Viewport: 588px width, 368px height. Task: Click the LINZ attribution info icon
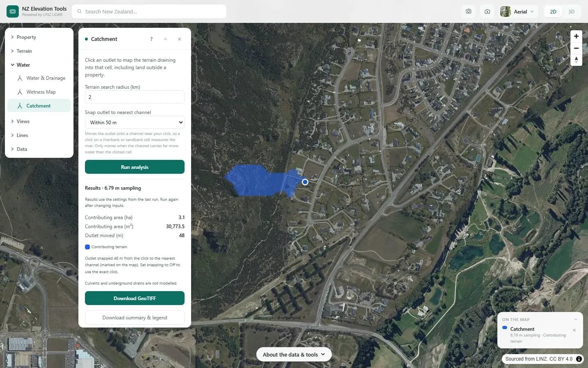click(x=579, y=359)
